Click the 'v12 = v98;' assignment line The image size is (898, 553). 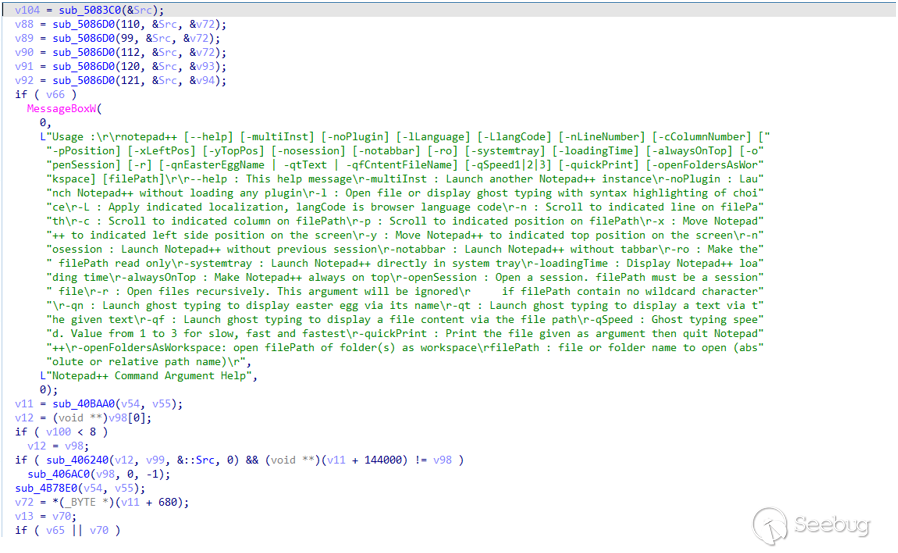[x=58, y=446]
